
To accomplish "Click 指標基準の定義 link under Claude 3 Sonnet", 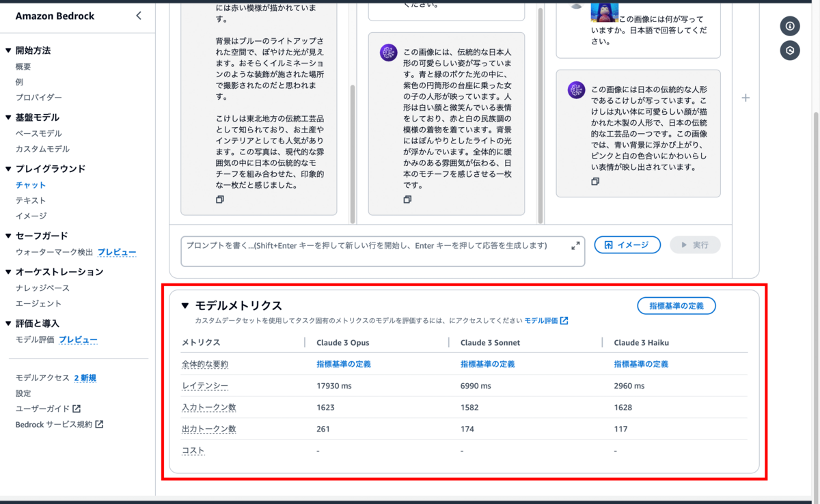I will [488, 364].
